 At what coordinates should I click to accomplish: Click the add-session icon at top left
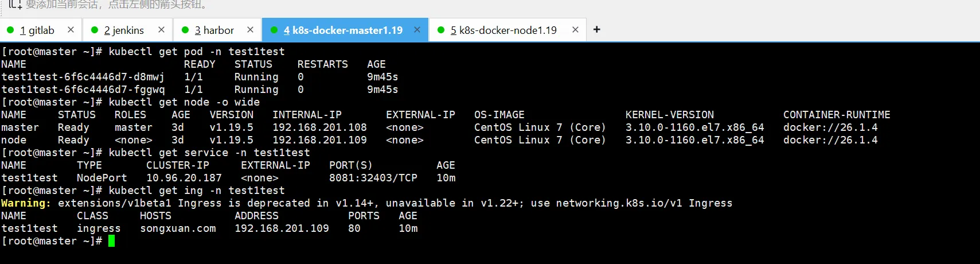14,5
